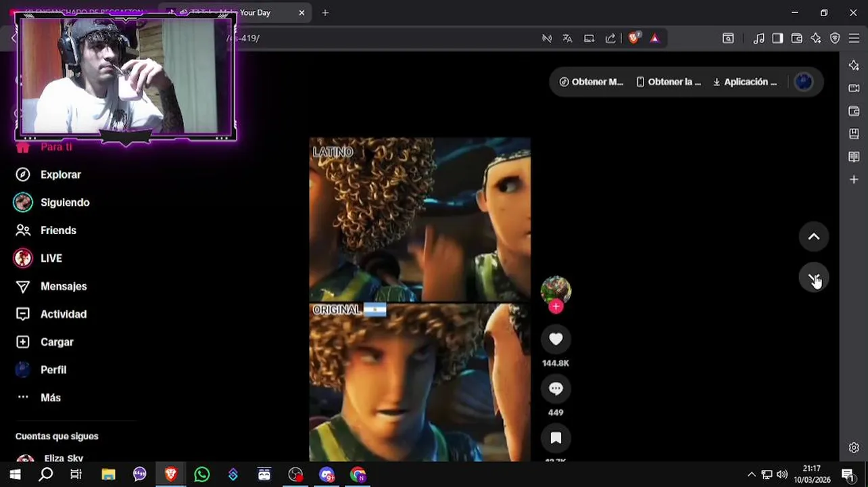Open File Explorer from taskbar

tap(108, 475)
